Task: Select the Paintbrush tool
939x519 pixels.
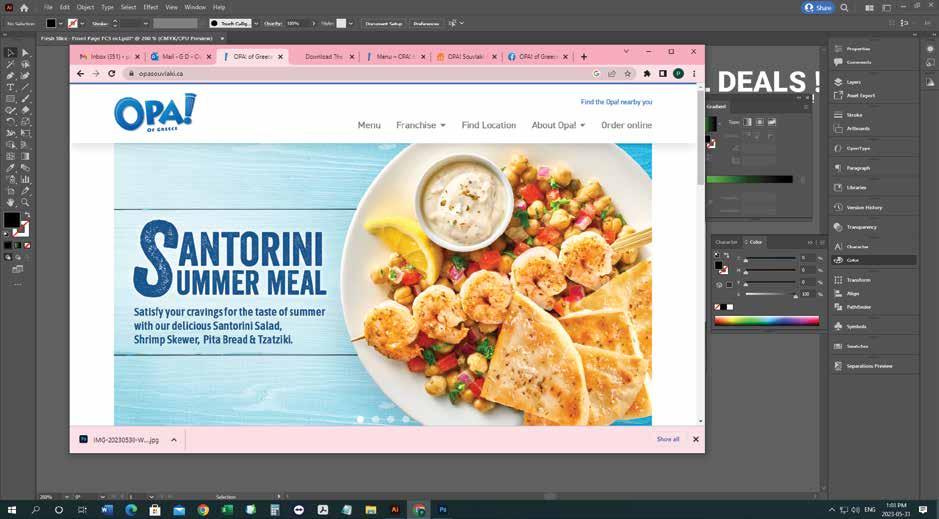Action: pos(25,99)
